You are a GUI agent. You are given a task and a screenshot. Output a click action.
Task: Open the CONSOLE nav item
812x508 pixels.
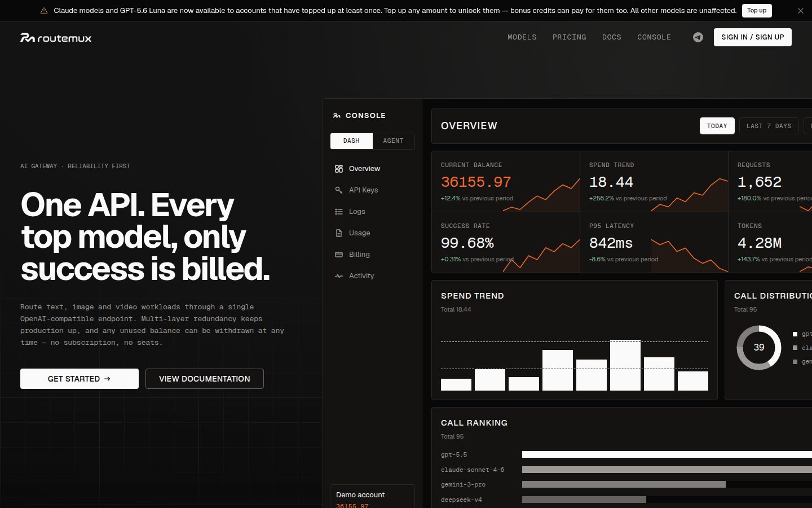click(654, 37)
